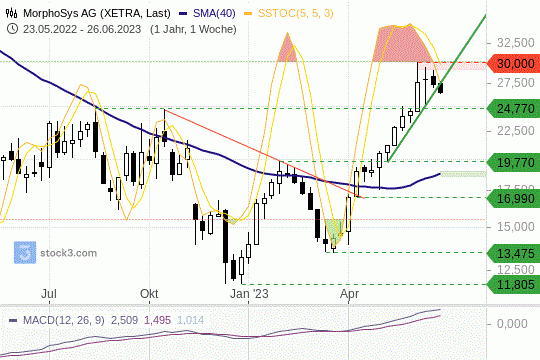Click the stock3.com watermark text
Image resolution: width=540 pixels, height=360 pixels.
[69, 253]
